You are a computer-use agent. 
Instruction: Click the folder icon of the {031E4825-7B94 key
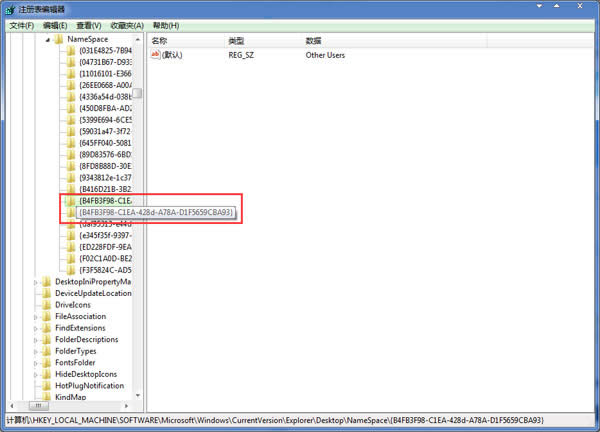[x=71, y=51]
